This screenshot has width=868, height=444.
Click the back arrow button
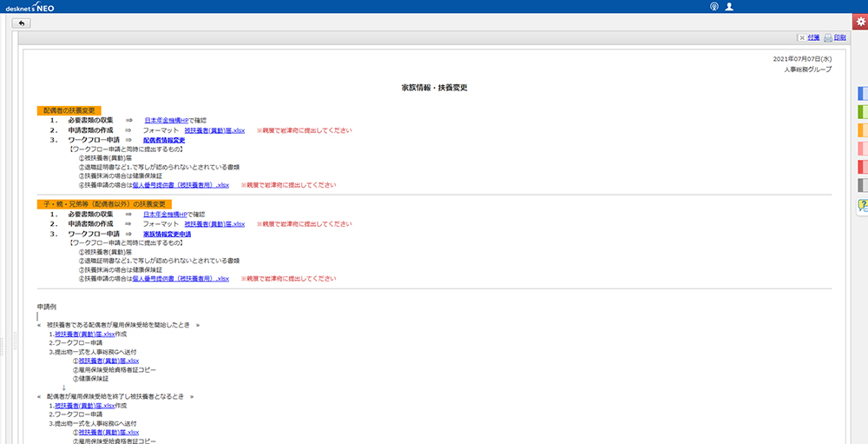click(x=20, y=23)
